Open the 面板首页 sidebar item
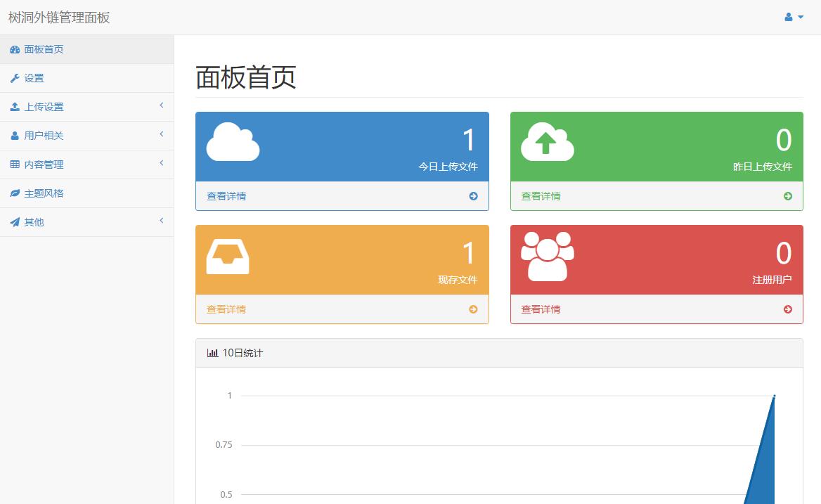Screen dimensions: 821x504 coord(87,50)
